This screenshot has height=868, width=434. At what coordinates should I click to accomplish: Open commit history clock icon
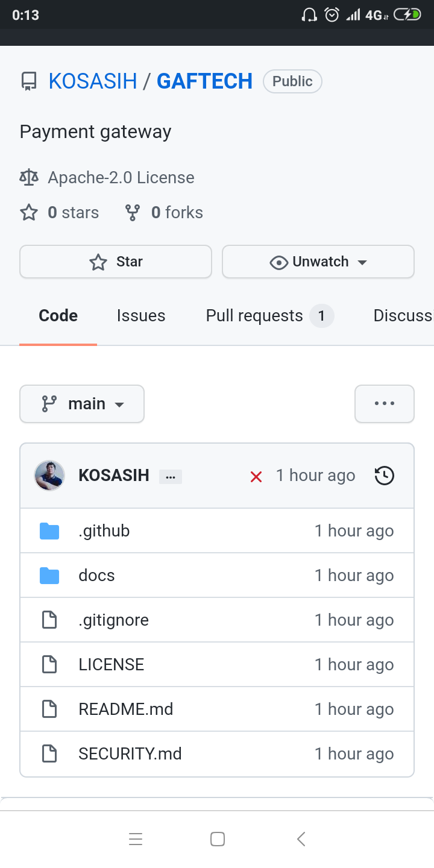(x=384, y=476)
